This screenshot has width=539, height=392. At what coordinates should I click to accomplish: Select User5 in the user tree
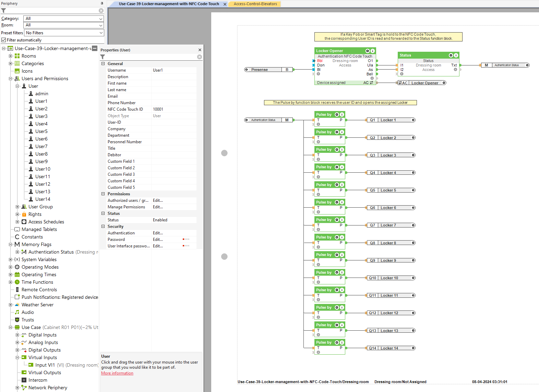(x=41, y=131)
